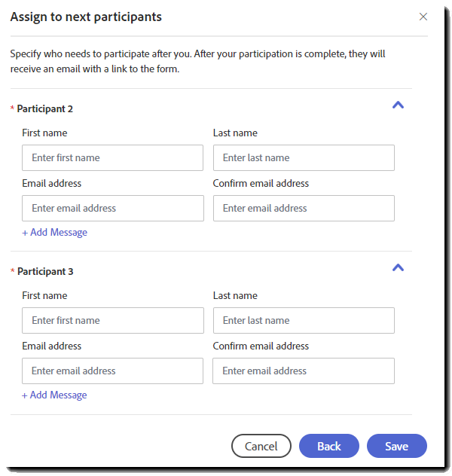The width and height of the screenshot is (452, 476).
Task: Click Participant 3 first name field
Action: (x=113, y=321)
